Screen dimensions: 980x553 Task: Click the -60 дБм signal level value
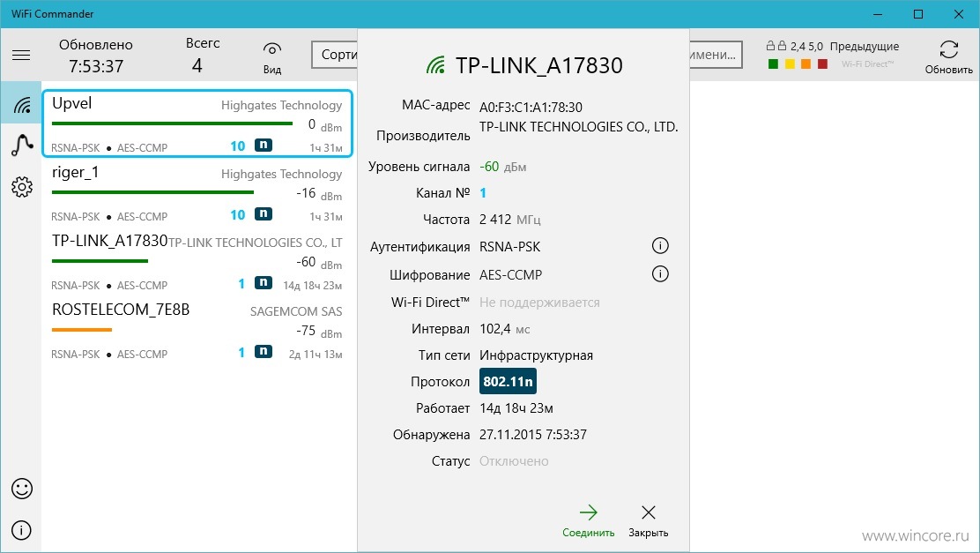click(502, 167)
